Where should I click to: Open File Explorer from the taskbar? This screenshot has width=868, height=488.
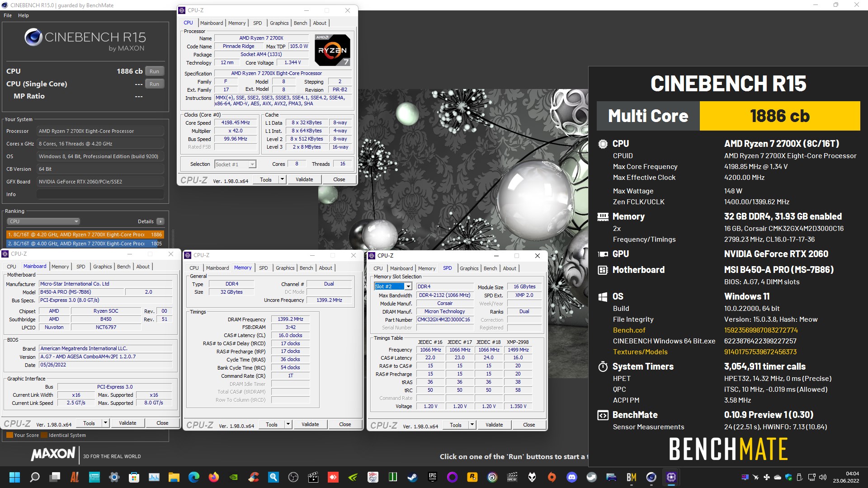point(174,477)
